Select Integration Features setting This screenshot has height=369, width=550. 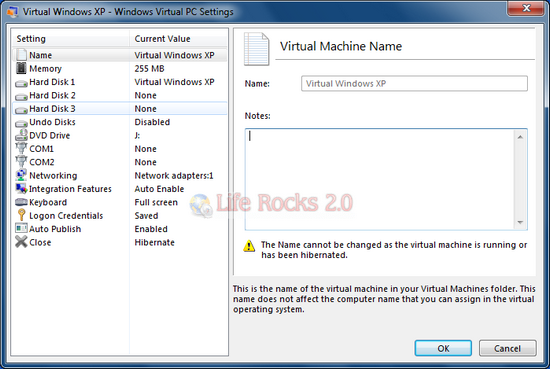(120, 189)
